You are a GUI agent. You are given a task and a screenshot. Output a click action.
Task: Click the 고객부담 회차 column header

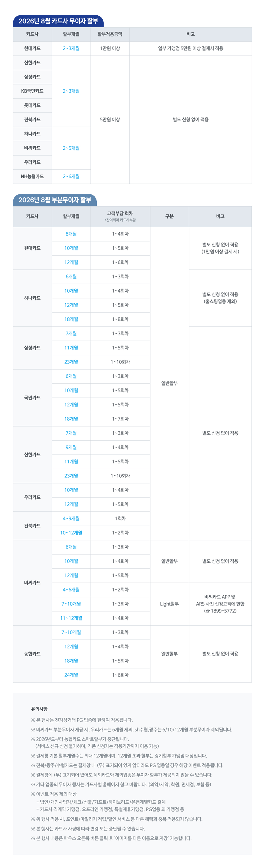(120, 216)
